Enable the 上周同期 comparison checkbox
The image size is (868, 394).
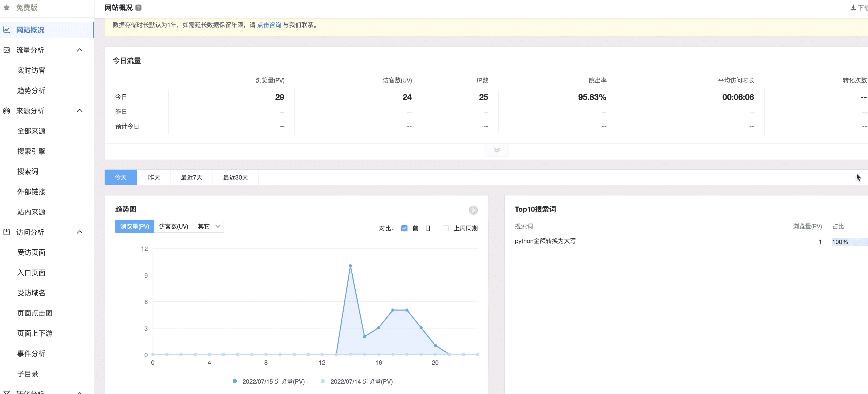445,228
